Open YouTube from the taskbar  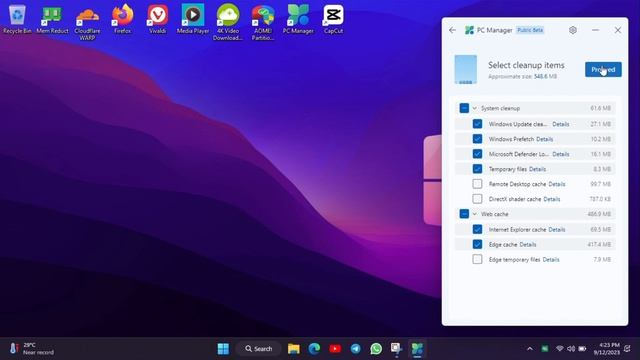point(335,349)
